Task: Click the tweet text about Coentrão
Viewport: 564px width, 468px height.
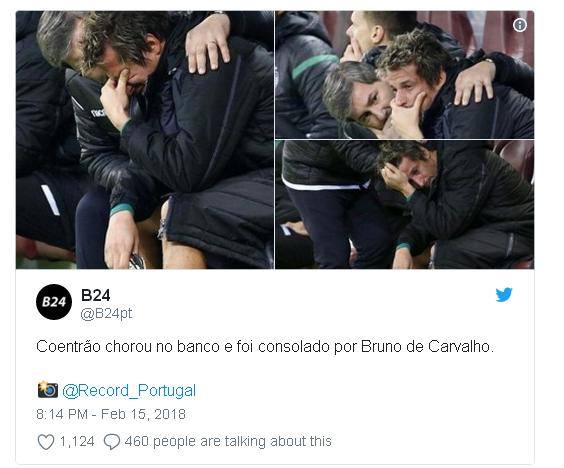Action: click(x=265, y=347)
